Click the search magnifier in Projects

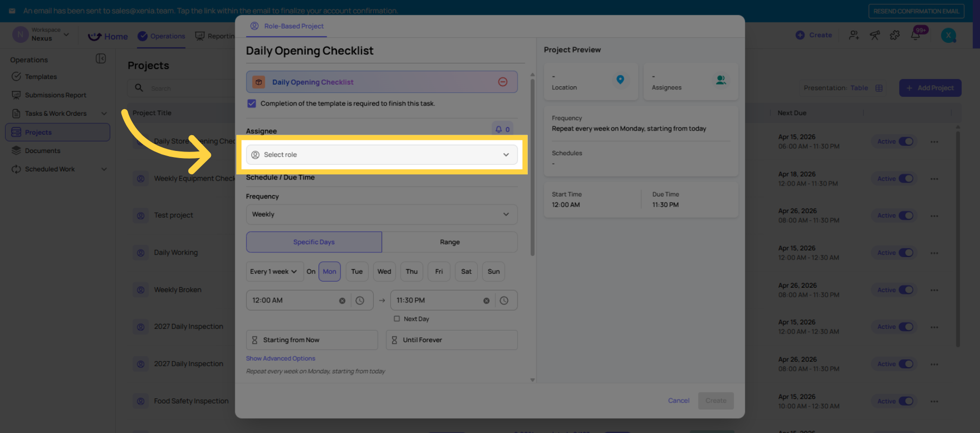[x=139, y=88]
